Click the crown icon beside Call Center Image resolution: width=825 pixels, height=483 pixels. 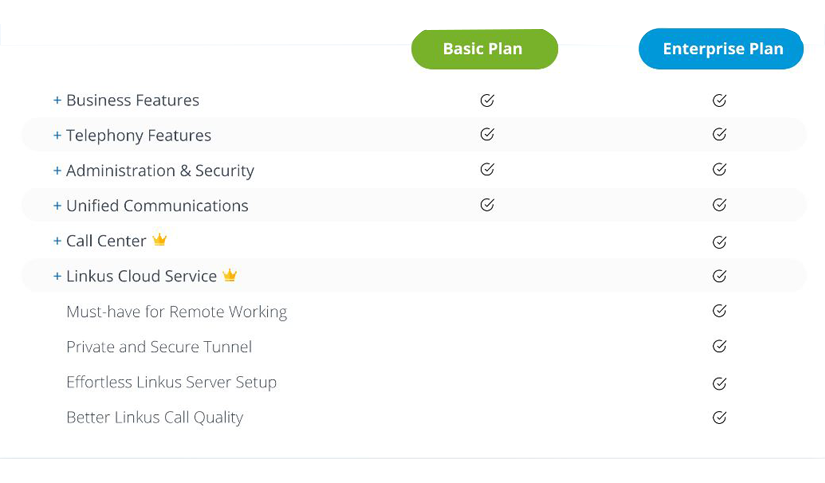pyautogui.click(x=159, y=240)
